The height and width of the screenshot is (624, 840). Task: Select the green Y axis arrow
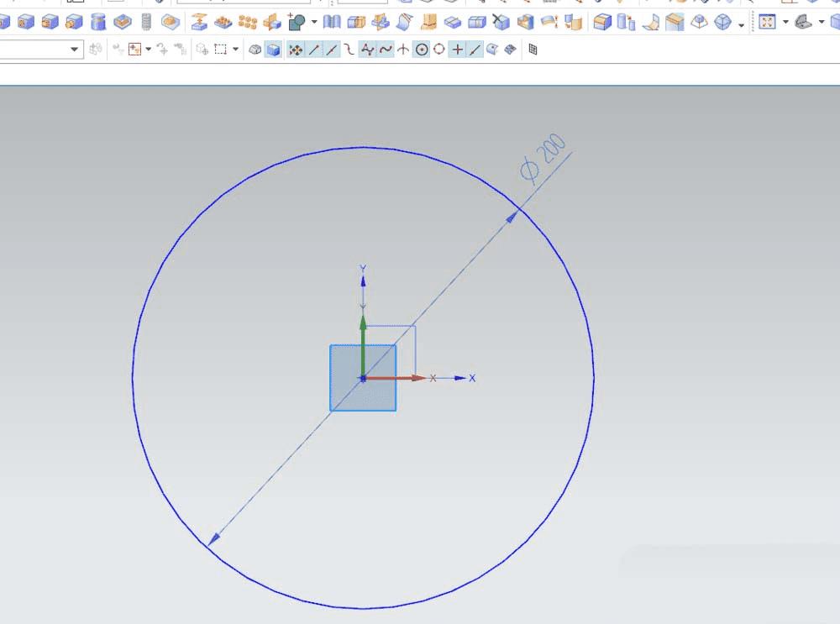(363, 347)
